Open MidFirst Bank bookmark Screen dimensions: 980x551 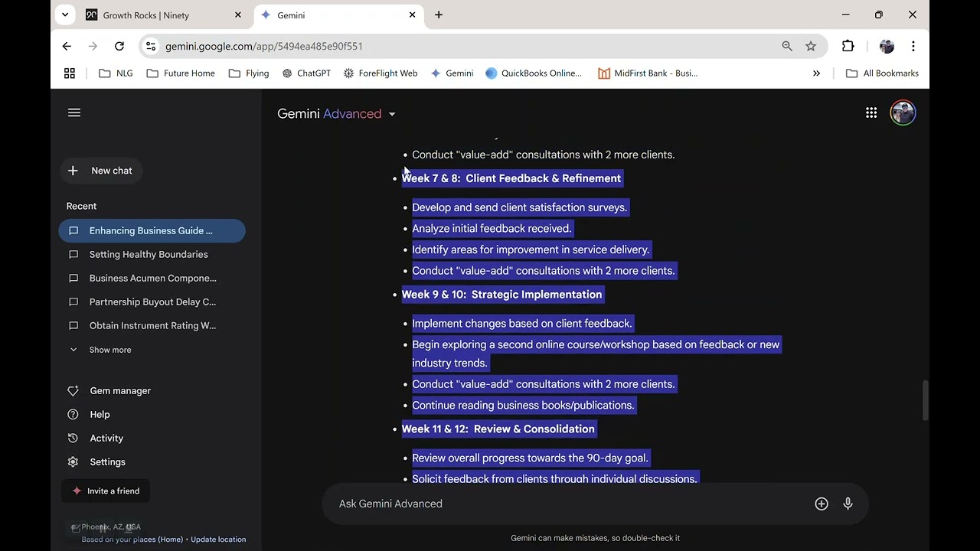648,73
